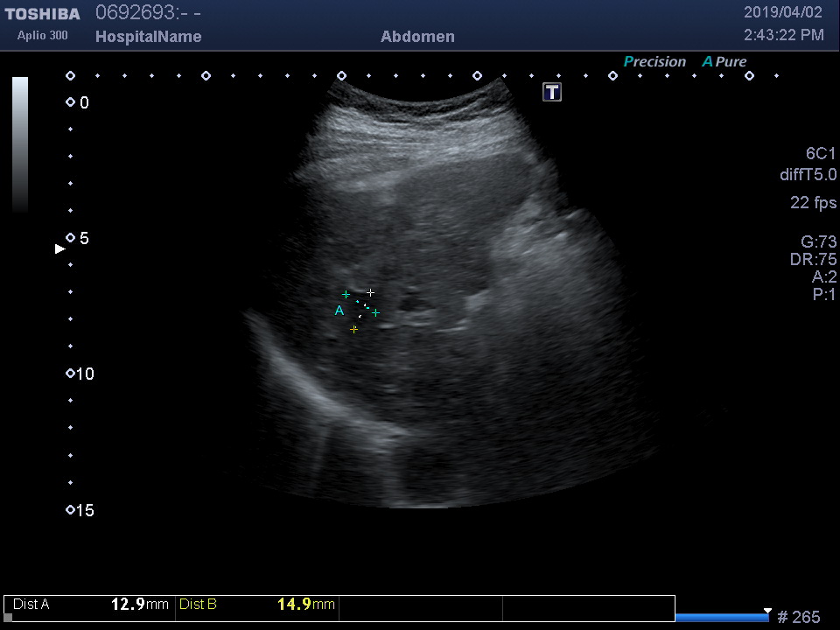
Task: Toggle the APure imaging indicator
Action: (x=724, y=62)
